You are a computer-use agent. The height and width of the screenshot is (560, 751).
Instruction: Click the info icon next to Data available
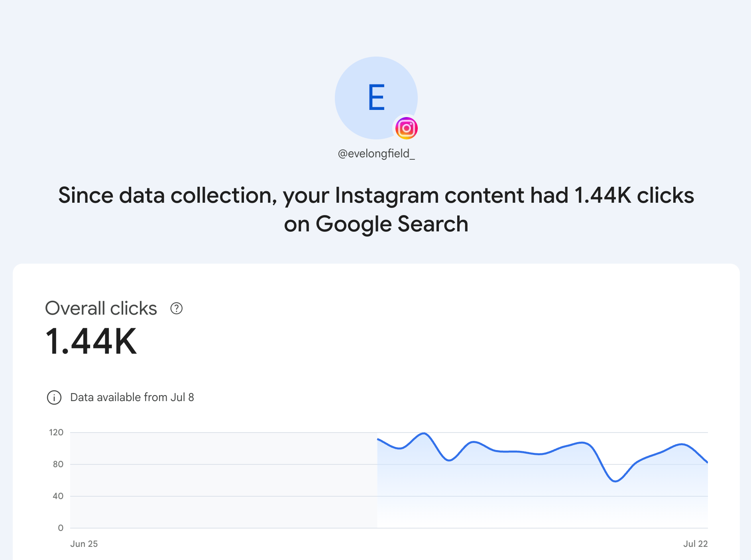[x=54, y=397]
